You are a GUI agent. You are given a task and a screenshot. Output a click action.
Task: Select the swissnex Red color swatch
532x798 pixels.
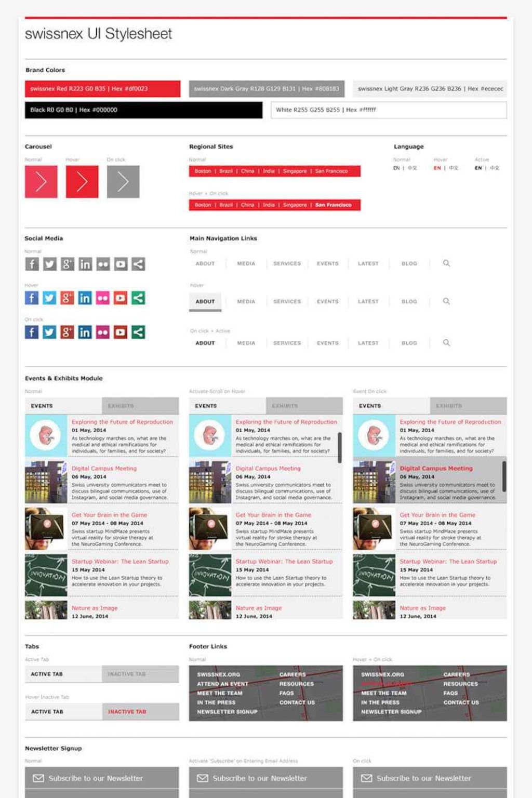pyautogui.click(x=102, y=89)
